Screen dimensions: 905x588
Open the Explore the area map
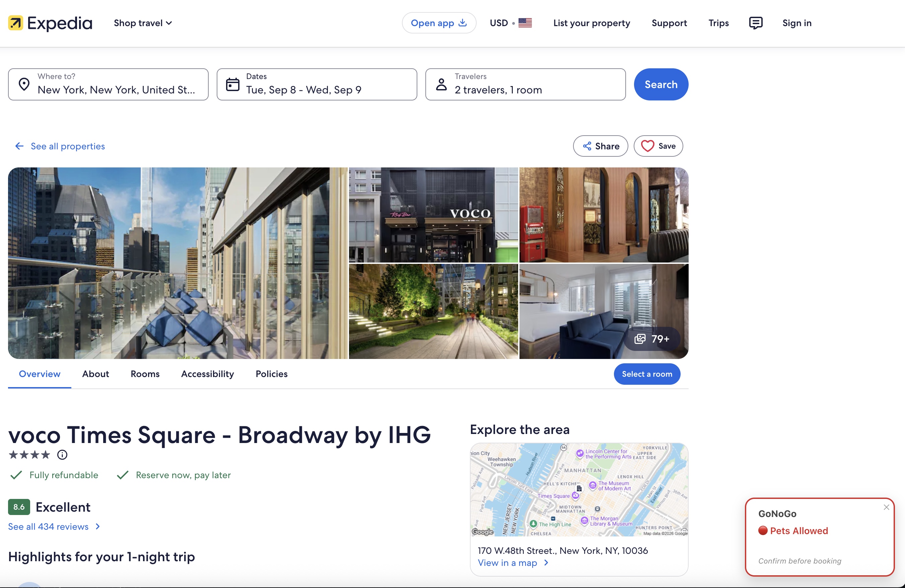point(579,490)
